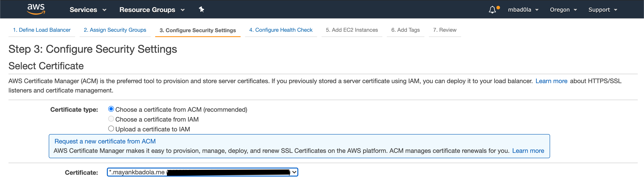The width and height of the screenshot is (644, 181).
Task: Go to step 2 Assign Security Groups
Action: point(115,30)
